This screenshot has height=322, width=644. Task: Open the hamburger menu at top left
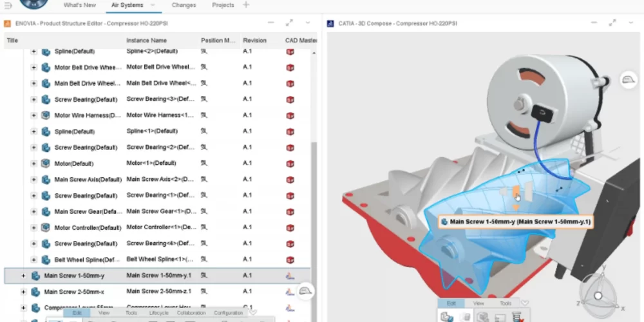8,5
